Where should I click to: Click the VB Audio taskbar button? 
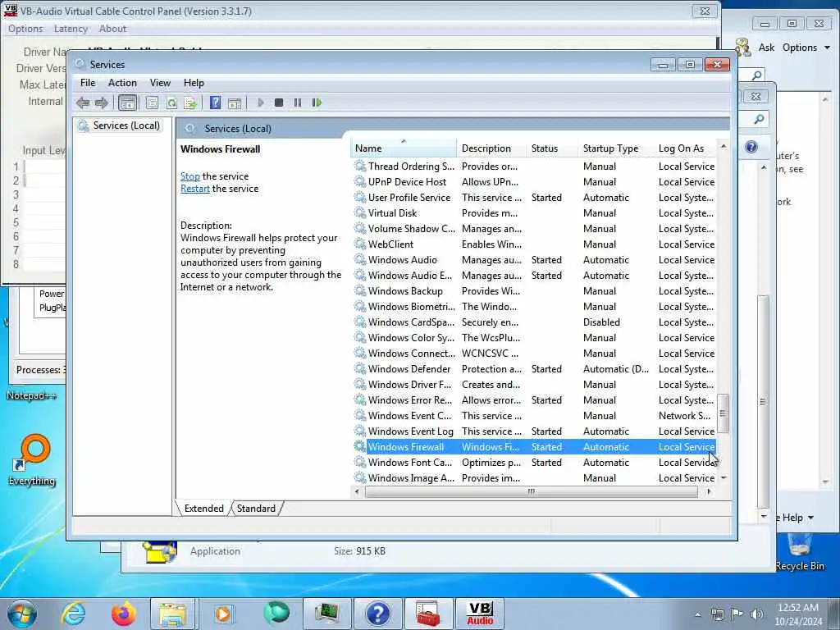pos(479,614)
